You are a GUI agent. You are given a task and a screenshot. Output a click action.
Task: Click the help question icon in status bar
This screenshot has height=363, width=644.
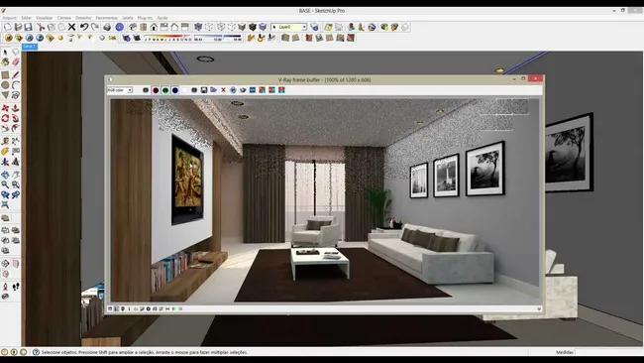(x=36, y=352)
